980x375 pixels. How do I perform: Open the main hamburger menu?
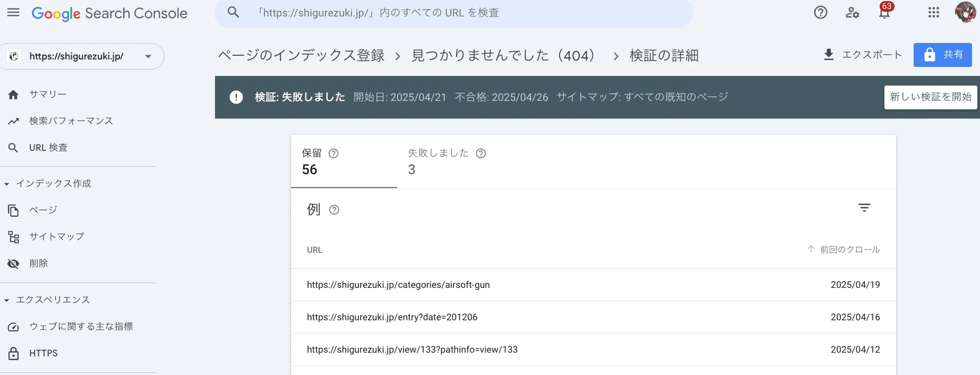pyautogui.click(x=13, y=13)
